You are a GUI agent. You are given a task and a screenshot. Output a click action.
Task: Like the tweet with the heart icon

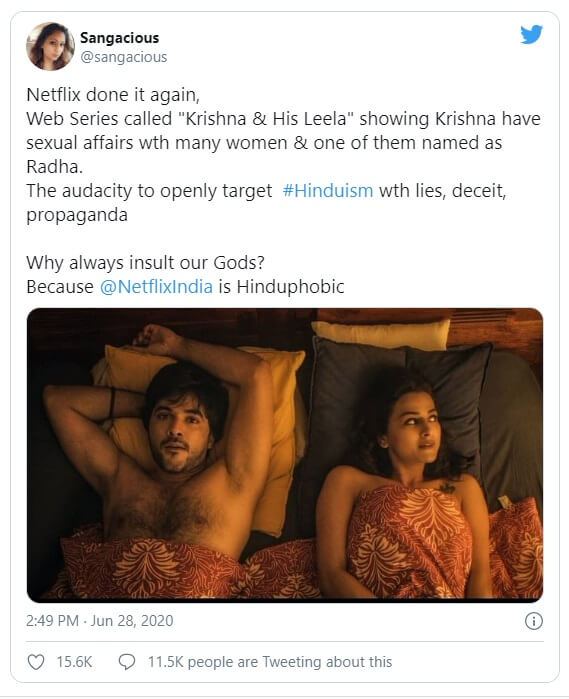[x=36, y=662]
